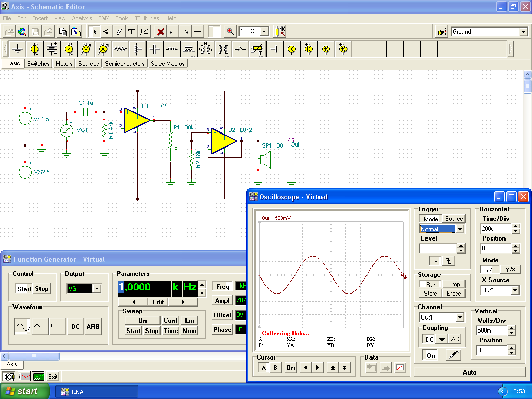Open the Ground component dropdown
532x399 pixels.
tap(523, 32)
